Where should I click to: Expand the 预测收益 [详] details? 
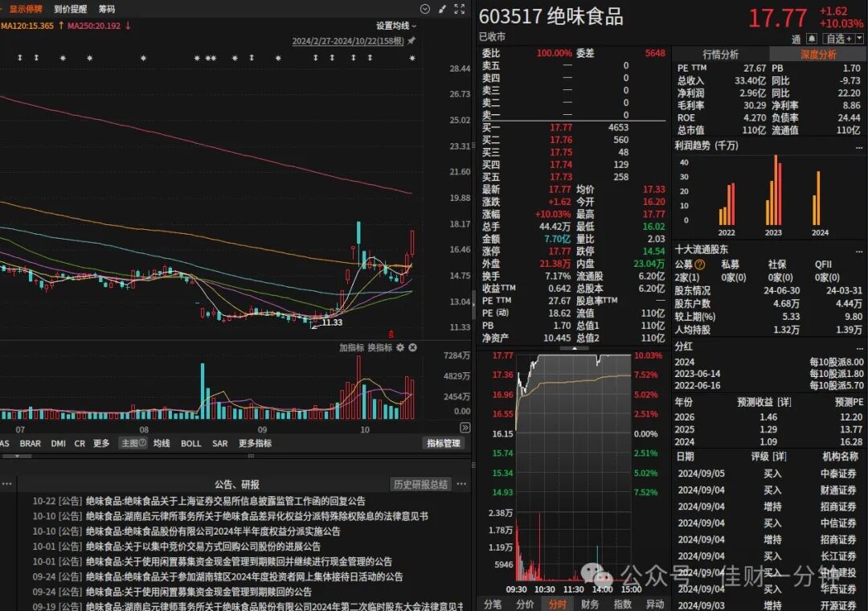pos(764,402)
